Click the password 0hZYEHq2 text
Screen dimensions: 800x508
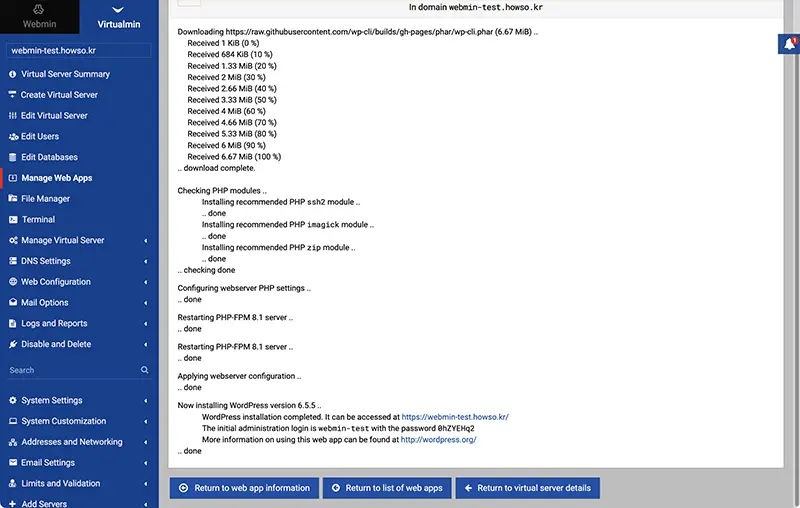pyautogui.click(x=456, y=428)
